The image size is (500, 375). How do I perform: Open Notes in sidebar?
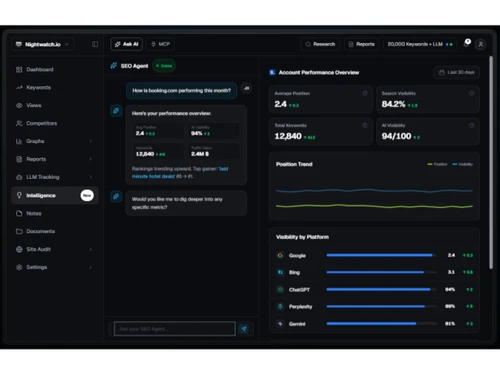point(55,213)
